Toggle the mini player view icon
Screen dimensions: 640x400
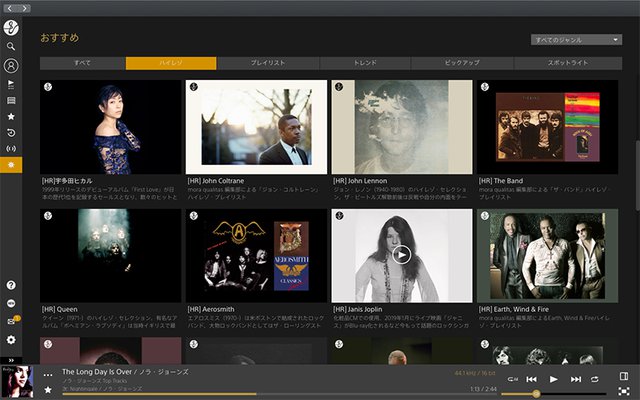[x=624, y=377]
